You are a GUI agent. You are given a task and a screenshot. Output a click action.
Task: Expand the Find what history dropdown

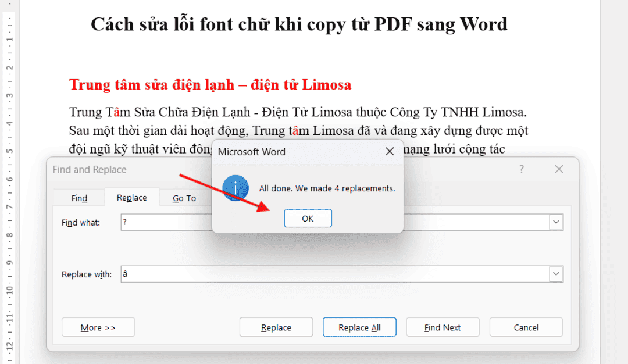pyautogui.click(x=556, y=222)
